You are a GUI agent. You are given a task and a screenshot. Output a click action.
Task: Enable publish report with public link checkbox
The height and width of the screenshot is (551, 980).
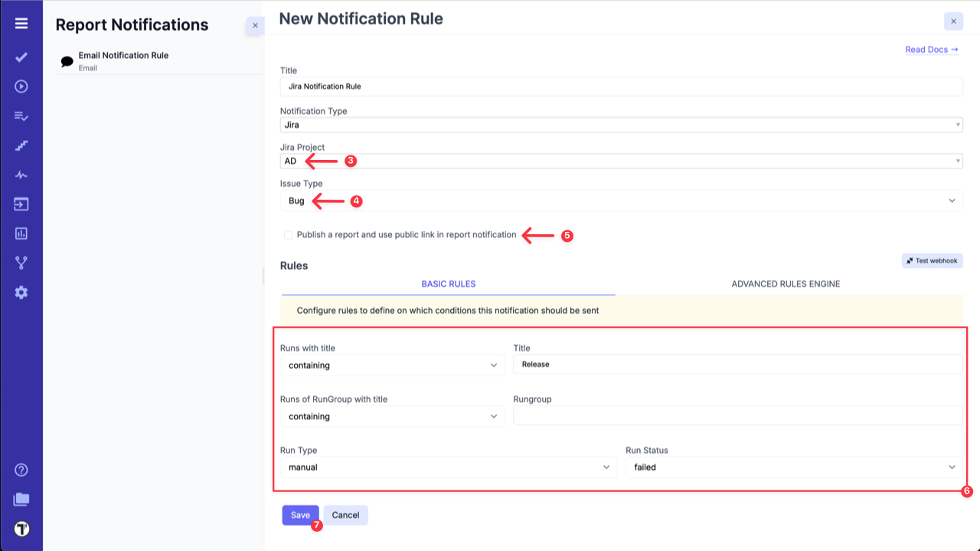289,234
